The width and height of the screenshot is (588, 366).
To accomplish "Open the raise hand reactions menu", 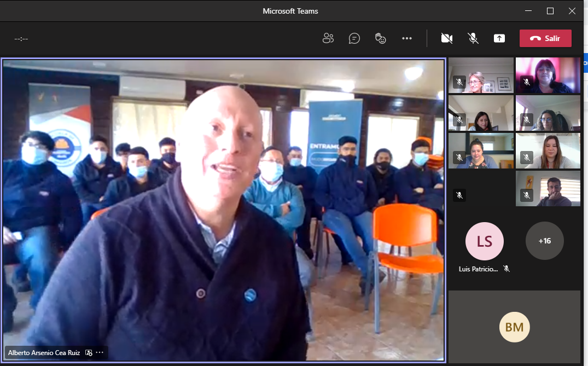I will (381, 38).
